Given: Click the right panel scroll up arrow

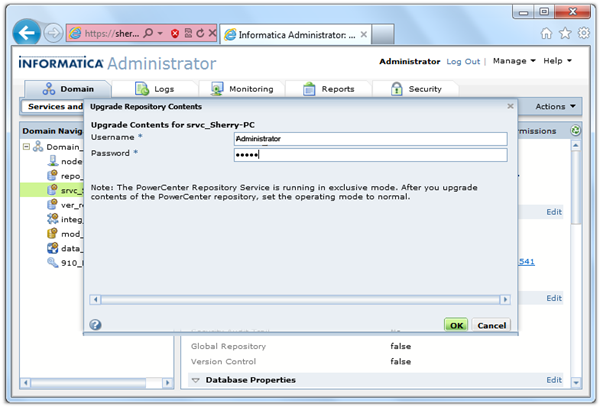Looking at the screenshot, I should (576, 145).
